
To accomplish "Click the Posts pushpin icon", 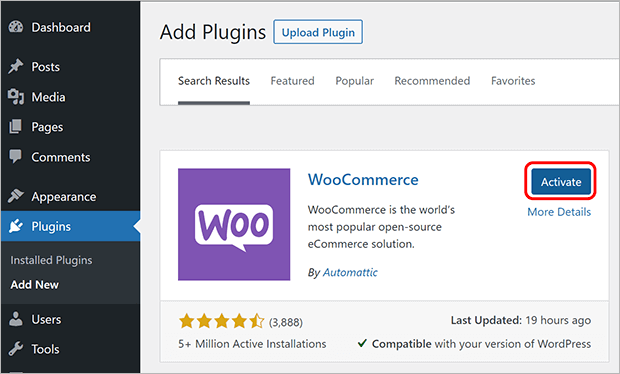I will point(16,66).
